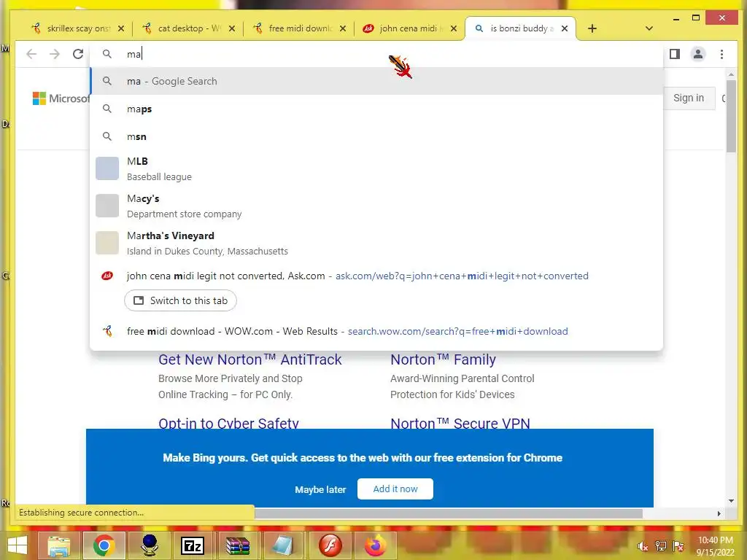The width and height of the screenshot is (747, 560).
Task: Click the network tray icon
Action: pos(660,546)
